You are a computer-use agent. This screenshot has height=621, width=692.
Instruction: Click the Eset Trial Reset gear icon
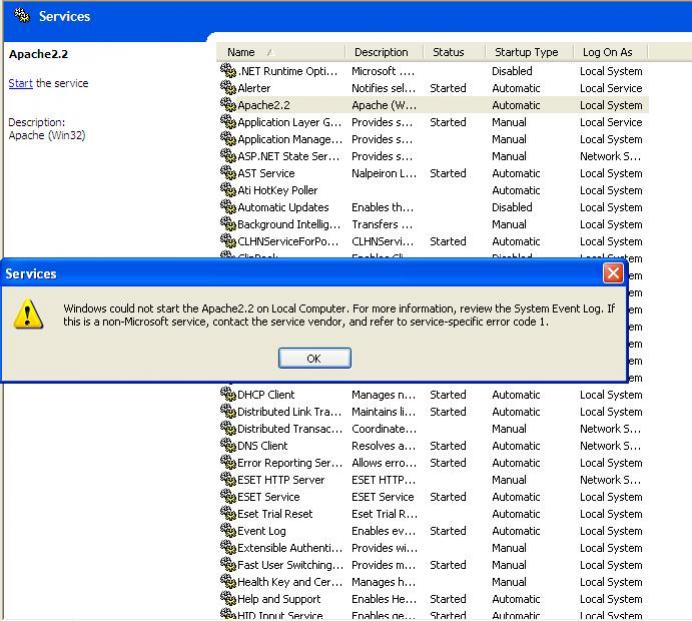coord(228,513)
